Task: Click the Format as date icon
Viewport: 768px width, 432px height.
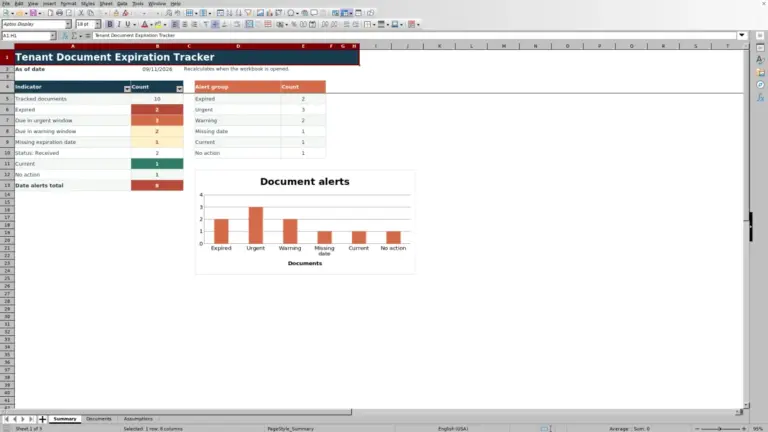Action: [x=312, y=24]
